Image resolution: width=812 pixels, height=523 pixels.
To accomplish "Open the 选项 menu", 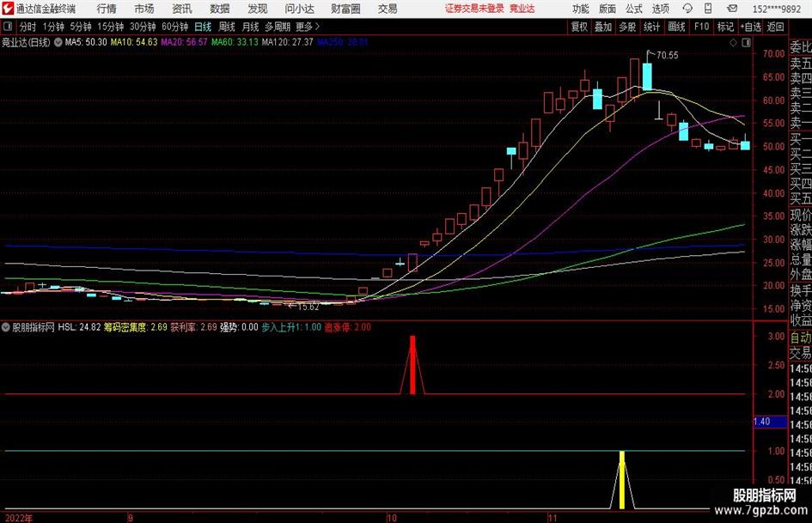I will (660, 9).
